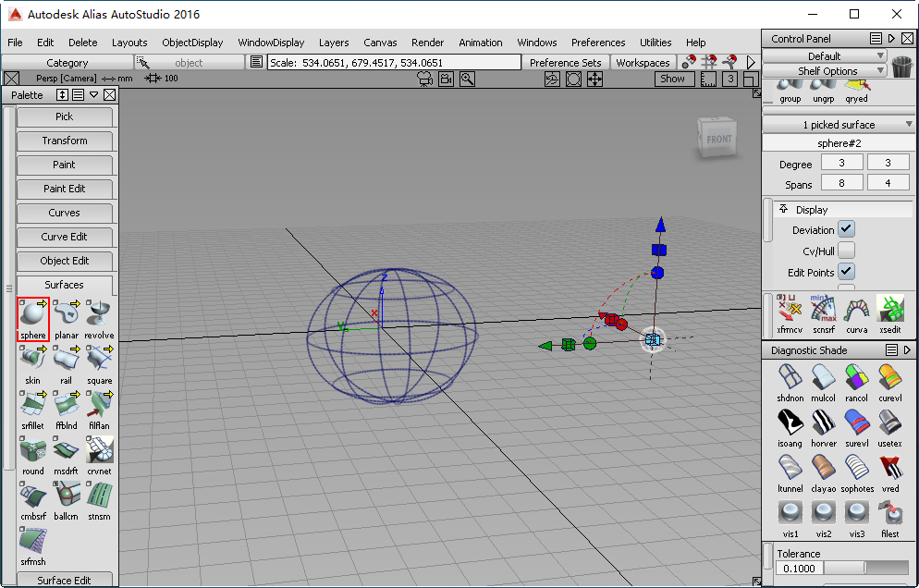Click the Tolerance value field
This screenshot has height=588, width=919.
coord(799,568)
